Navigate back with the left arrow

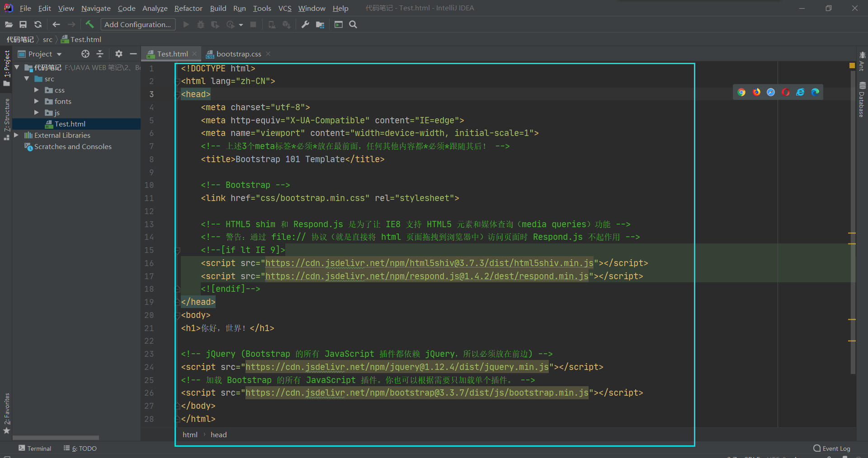pos(56,24)
